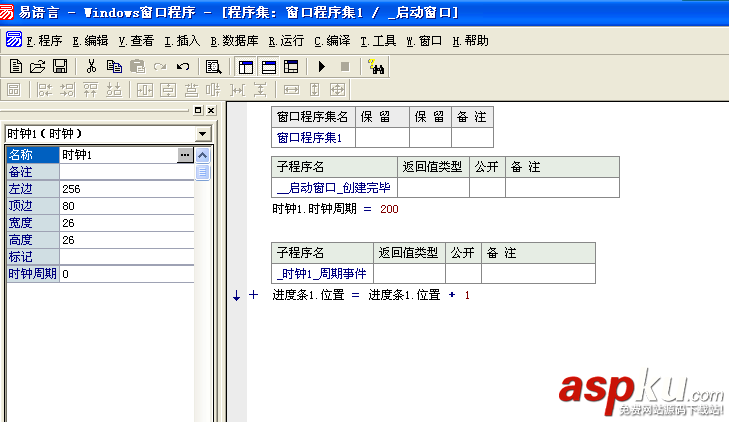Image resolution: width=729 pixels, height=422 pixels.
Task: Open the R.运行 menu
Action: (x=286, y=41)
